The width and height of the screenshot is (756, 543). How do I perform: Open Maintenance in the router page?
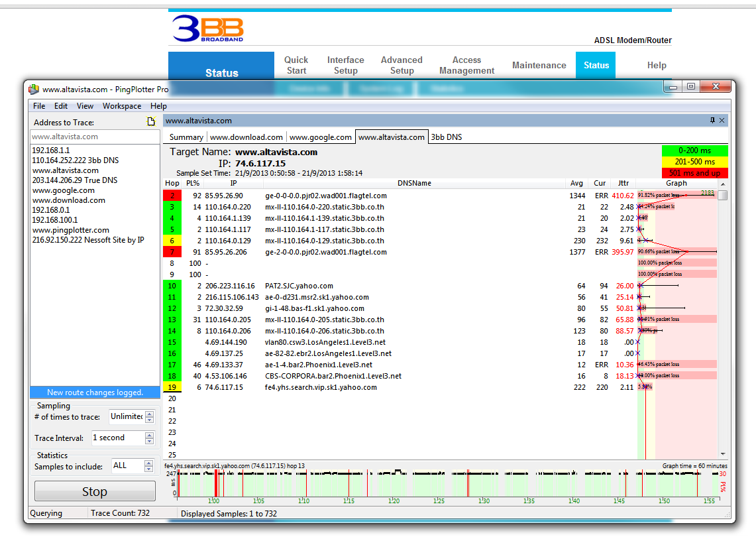539,65
